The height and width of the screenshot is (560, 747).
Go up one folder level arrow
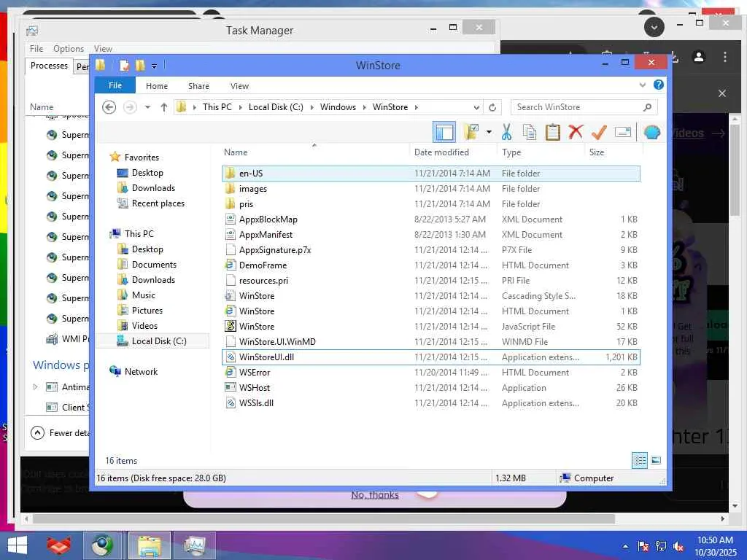(164, 107)
